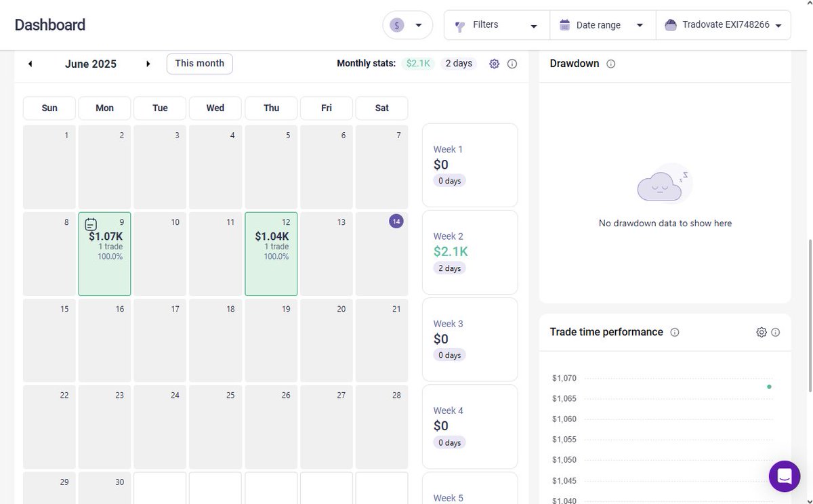Click info icon next to Trade time performance title

point(675,332)
